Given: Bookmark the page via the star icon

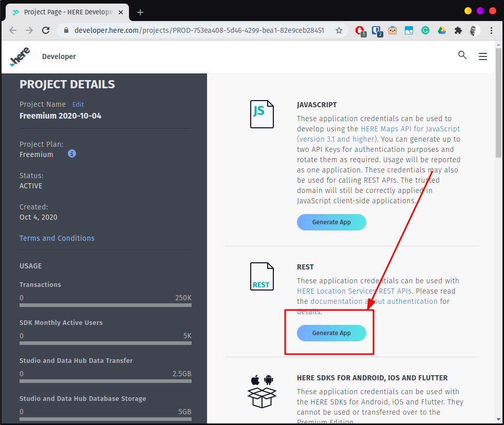Looking at the screenshot, I should pyautogui.click(x=339, y=30).
